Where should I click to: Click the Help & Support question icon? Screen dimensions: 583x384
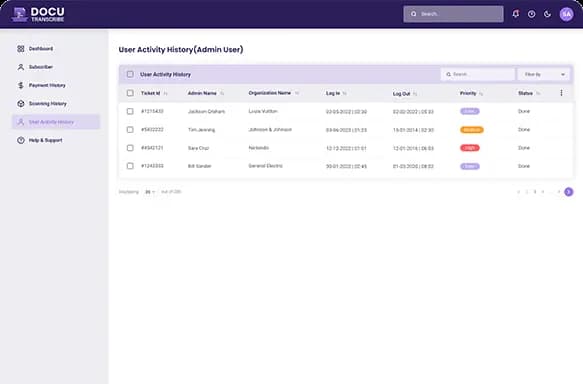(x=21, y=140)
